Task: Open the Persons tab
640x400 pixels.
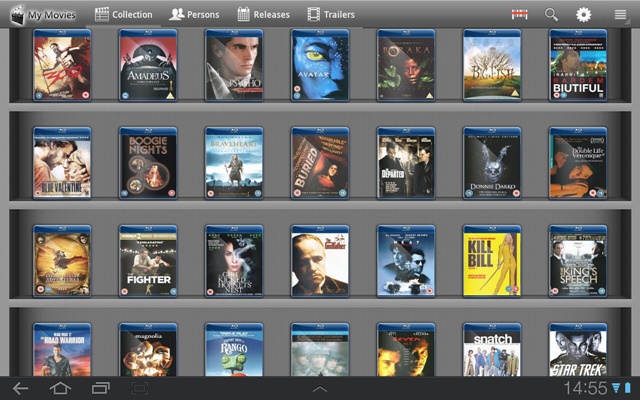Action: point(194,15)
